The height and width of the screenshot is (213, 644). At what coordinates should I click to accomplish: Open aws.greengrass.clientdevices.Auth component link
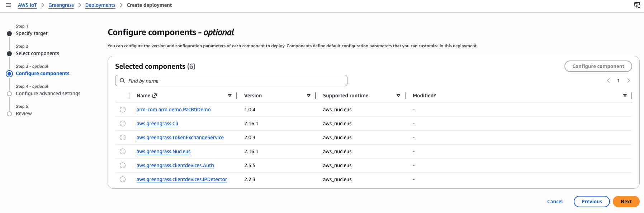coord(175,165)
